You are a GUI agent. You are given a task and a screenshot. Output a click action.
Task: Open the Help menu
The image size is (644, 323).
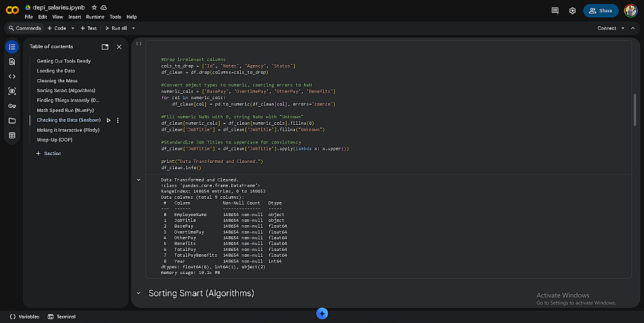(x=131, y=17)
